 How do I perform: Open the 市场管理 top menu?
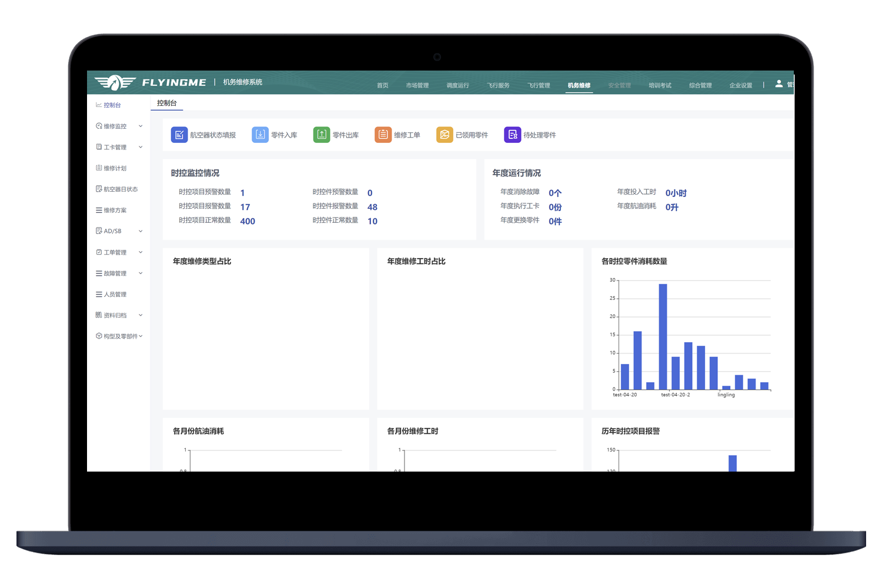coord(417,86)
